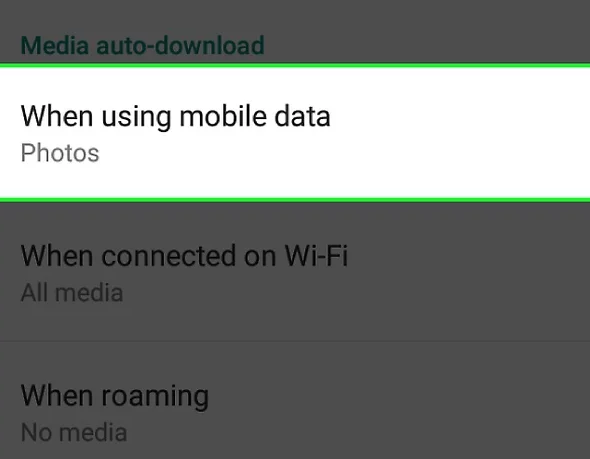
Task: Click the blank area beside 'No media'
Action: point(359,432)
